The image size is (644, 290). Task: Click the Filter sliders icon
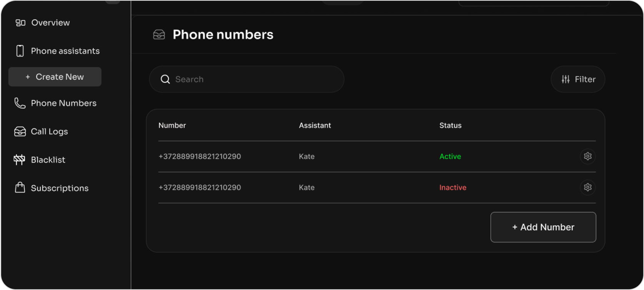coord(565,79)
